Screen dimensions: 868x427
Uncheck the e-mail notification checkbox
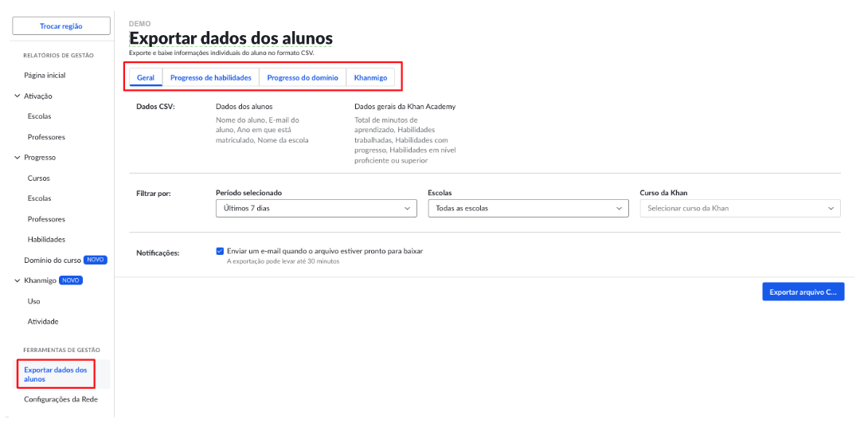(220, 251)
